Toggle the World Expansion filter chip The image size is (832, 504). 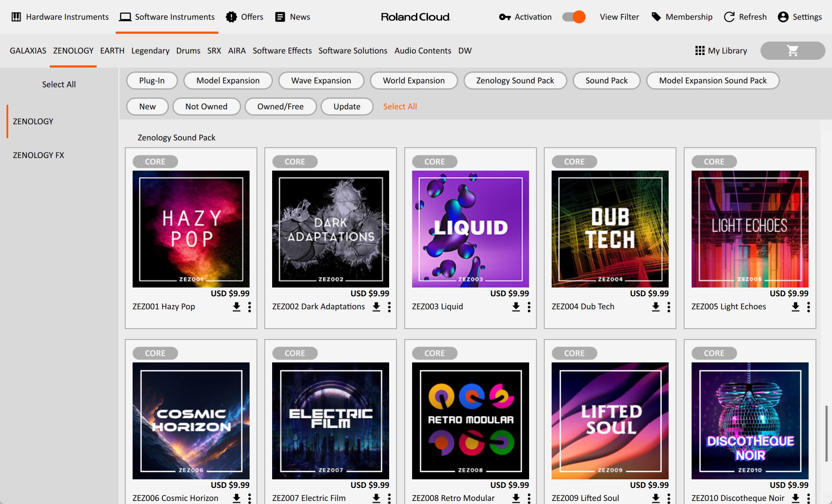click(x=414, y=81)
